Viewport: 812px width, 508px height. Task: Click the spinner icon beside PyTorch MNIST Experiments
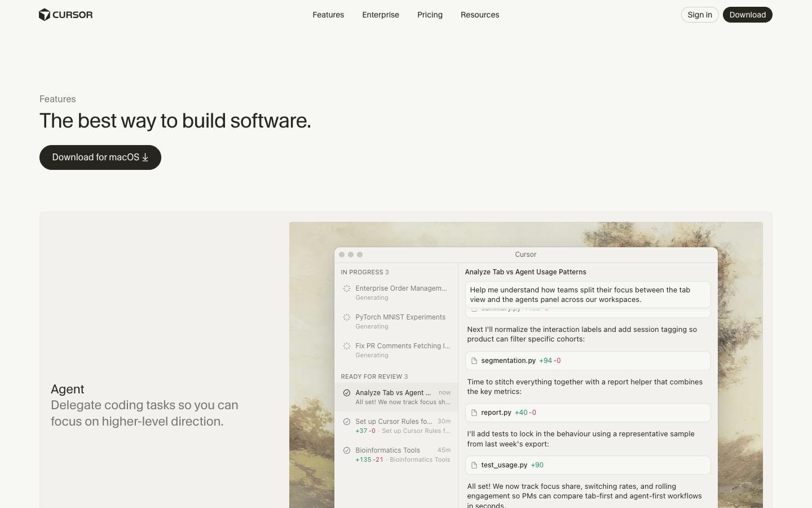click(x=347, y=317)
